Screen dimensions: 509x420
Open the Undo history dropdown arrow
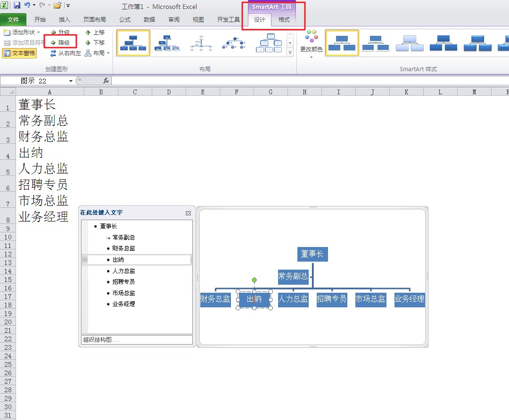pos(34,5)
